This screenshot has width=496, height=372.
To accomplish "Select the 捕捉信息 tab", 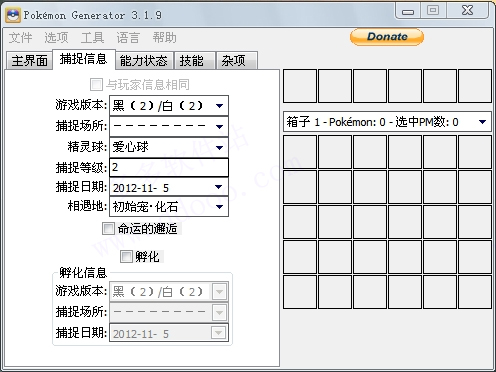I will [84, 59].
